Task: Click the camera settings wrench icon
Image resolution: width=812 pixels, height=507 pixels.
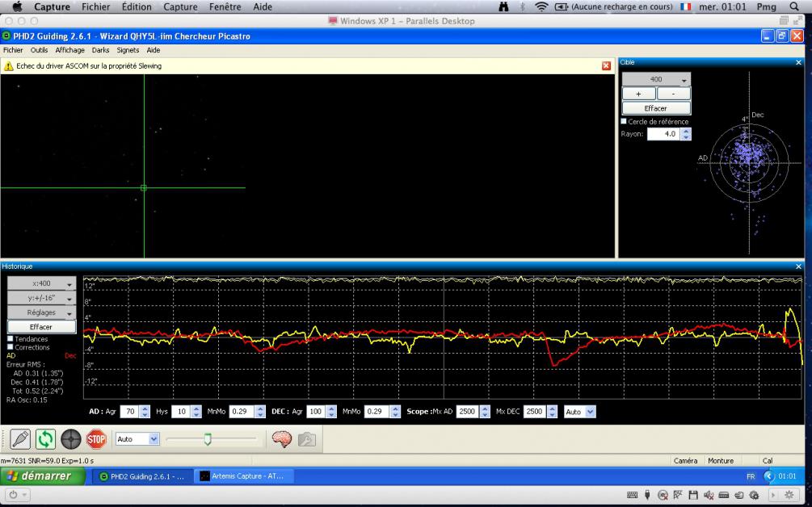Action: (x=306, y=439)
